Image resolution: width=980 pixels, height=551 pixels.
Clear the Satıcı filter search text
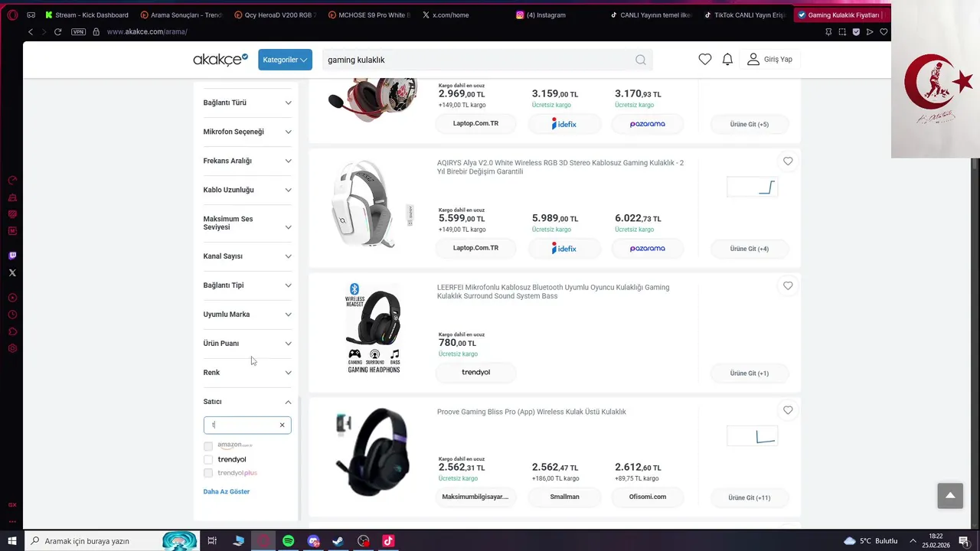(282, 425)
